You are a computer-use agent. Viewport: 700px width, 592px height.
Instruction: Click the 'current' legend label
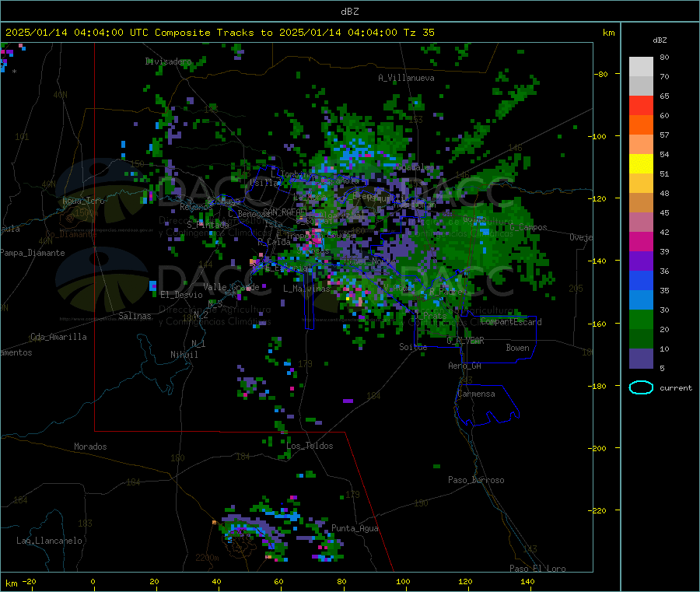pyautogui.click(x=676, y=388)
